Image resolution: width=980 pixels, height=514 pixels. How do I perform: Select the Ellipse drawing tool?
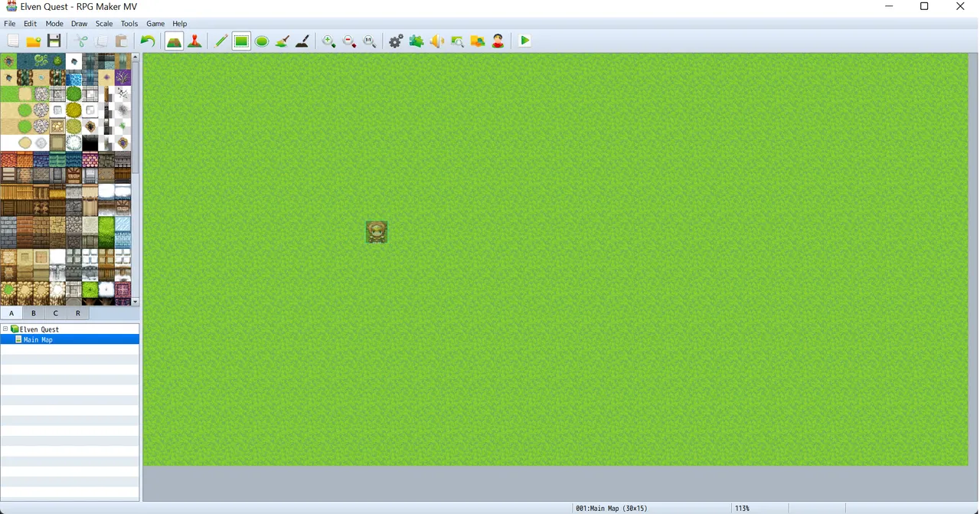coord(262,41)
